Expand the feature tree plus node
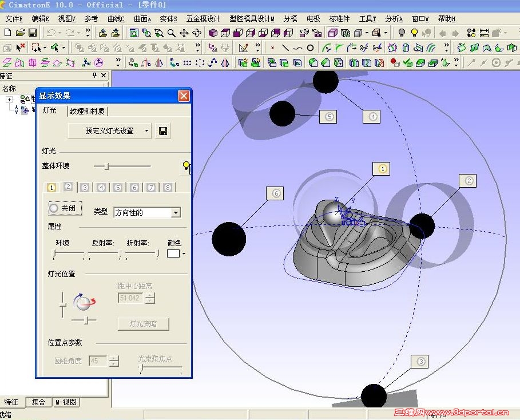The image size is (520, 420). point(10,100)
